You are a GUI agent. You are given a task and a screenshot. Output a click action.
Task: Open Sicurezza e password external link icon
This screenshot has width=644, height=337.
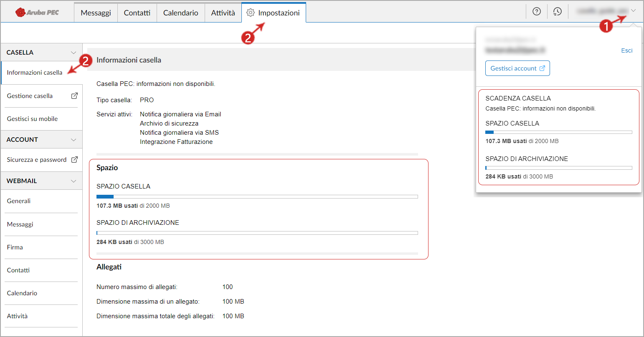tap(75, 160)
